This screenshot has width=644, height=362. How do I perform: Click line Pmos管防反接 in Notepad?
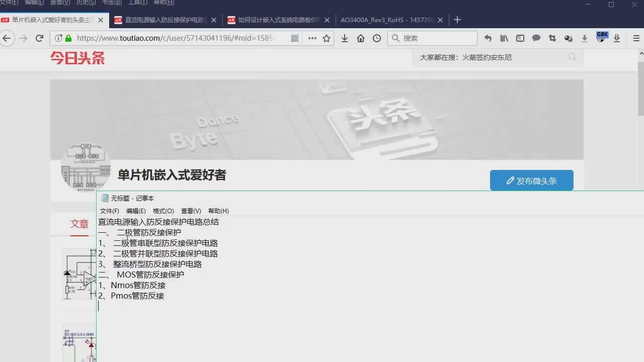pyautogui.click(x=131, y=296)
